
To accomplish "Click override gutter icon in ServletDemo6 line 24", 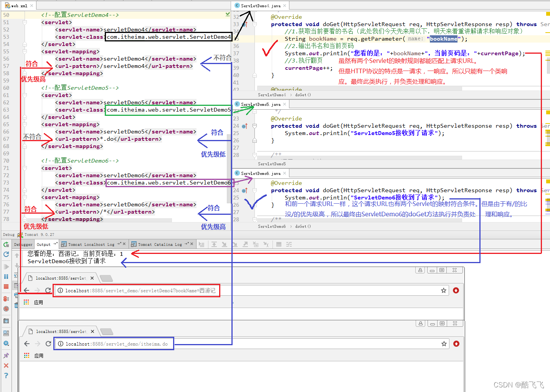I will click(244, 191).
